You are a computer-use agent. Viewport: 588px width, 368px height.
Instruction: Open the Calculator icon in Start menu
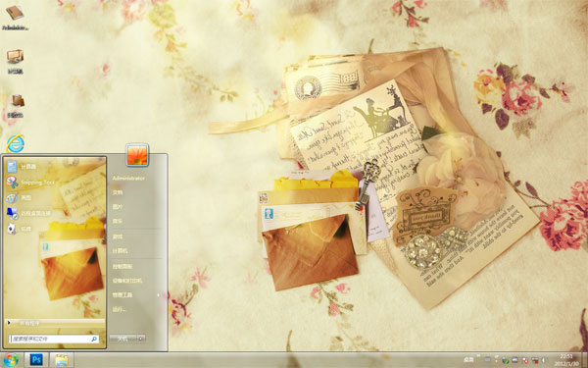pos(12,167)
